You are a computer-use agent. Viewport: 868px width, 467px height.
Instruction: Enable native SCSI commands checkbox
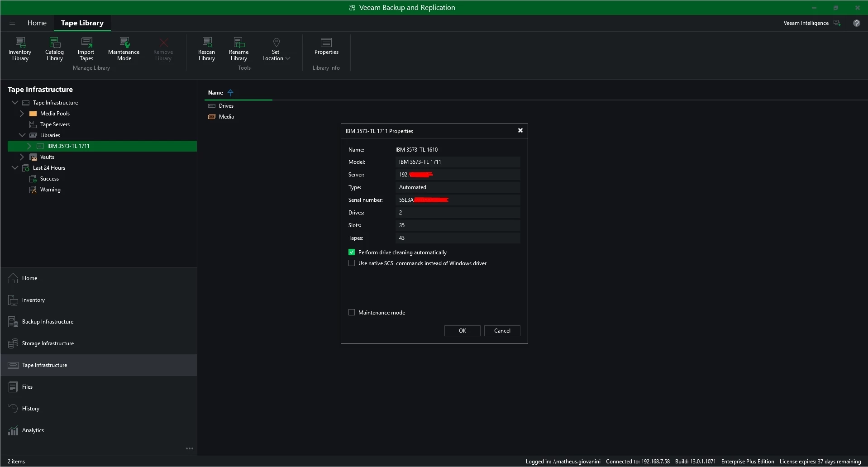[352, 263]
